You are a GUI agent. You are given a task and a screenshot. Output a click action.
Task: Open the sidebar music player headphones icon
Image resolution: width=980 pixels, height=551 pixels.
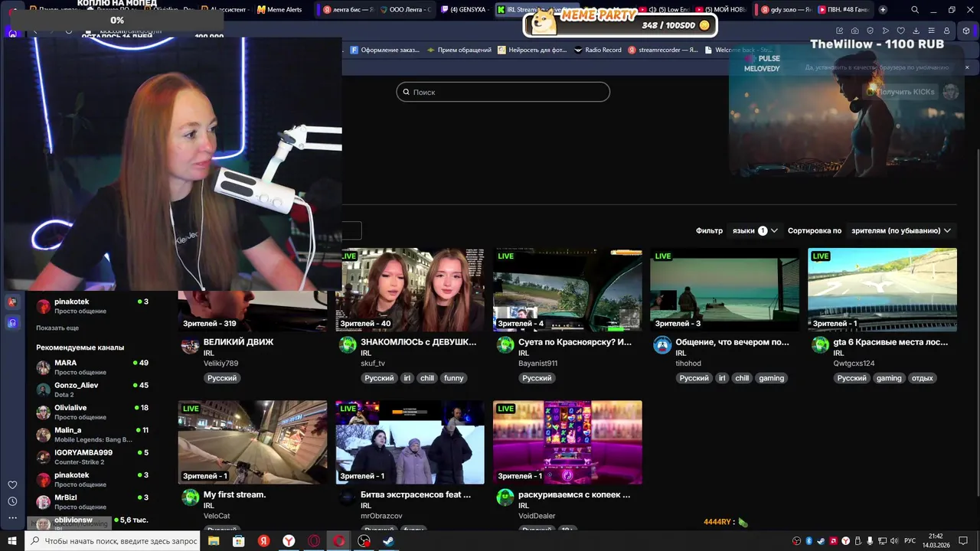pos(12,323)
